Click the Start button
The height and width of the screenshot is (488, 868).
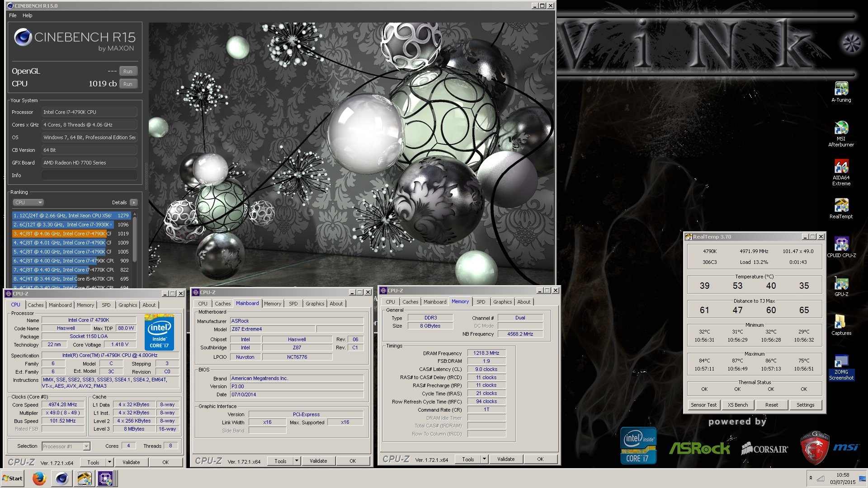13,478
